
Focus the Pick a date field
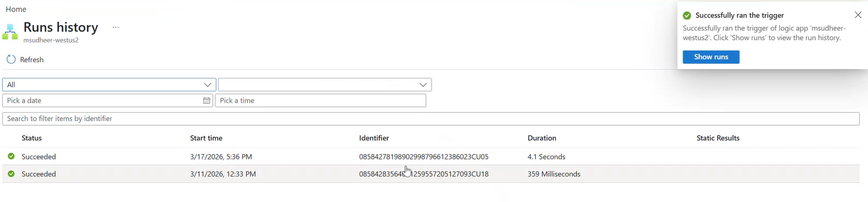pyautogui.click(x=107, y=101)
